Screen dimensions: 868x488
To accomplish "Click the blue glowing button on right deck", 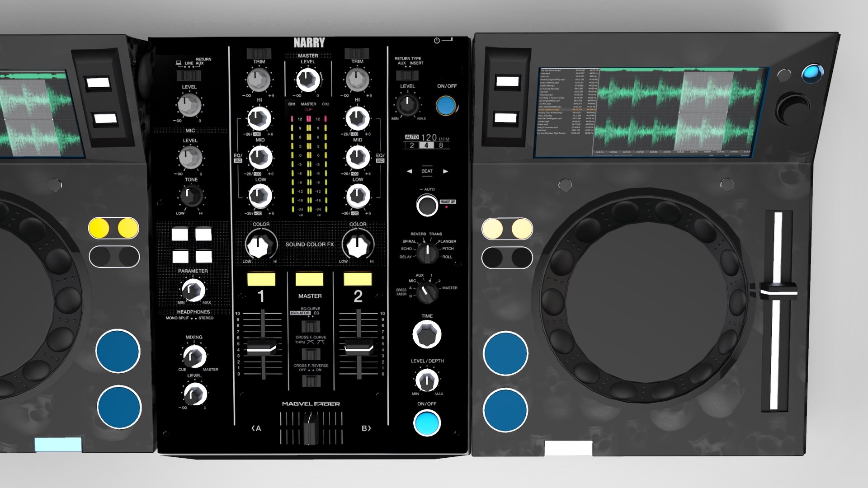I will [x=812, y=74].
